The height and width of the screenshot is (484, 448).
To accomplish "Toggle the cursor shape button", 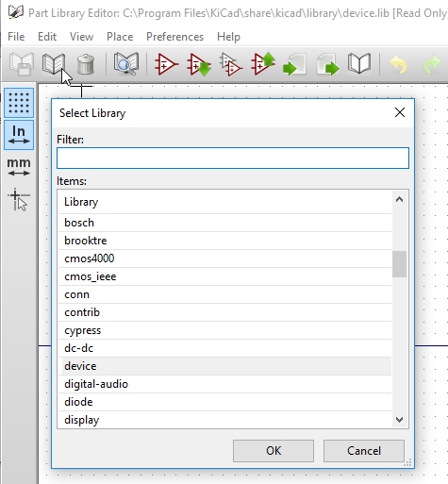I will (19, 199).
